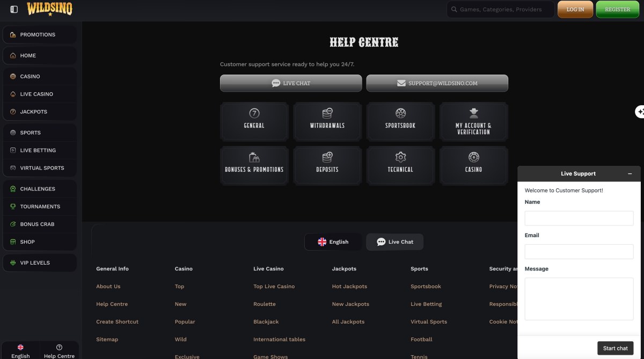The height and width of the screenshot is (359, 644).
Task: Click the New Jackpots footer link
Action: coord(351,304)
